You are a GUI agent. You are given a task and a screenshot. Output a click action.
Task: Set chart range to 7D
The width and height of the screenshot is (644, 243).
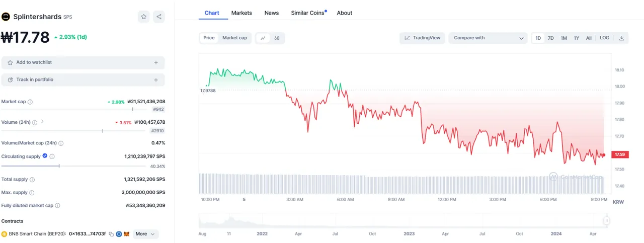(551, 38)
